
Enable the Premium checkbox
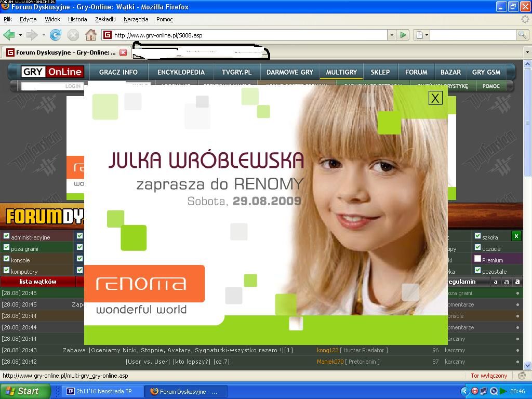click(x=477, y=259)
